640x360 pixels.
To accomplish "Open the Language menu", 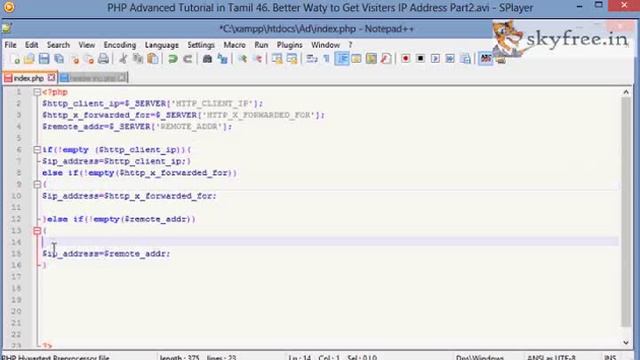I will (162, 45).
